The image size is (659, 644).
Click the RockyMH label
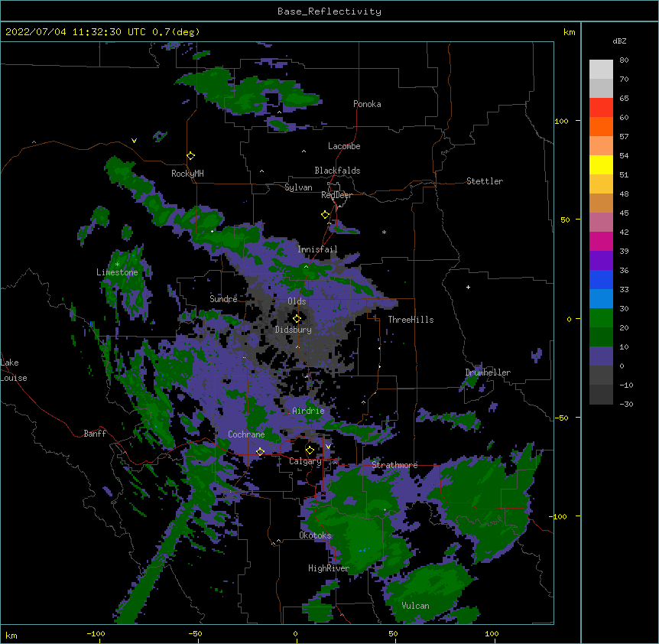(187, 173)
